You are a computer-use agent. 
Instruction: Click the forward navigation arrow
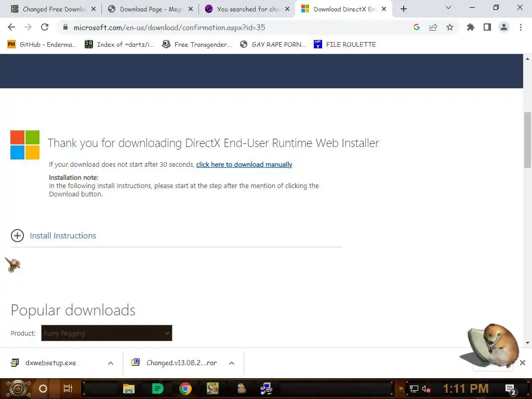click(x=28, y=27)
